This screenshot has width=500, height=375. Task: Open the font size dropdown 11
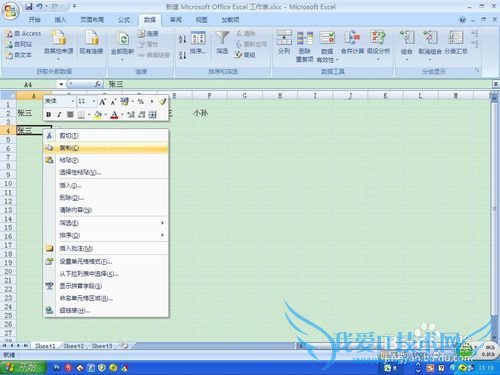(x=94, y=101)
